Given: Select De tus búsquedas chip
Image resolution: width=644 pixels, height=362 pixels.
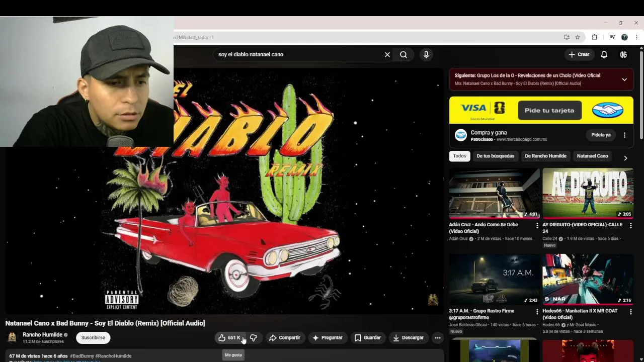Looking at the screenshot, I should coord(496,156).
